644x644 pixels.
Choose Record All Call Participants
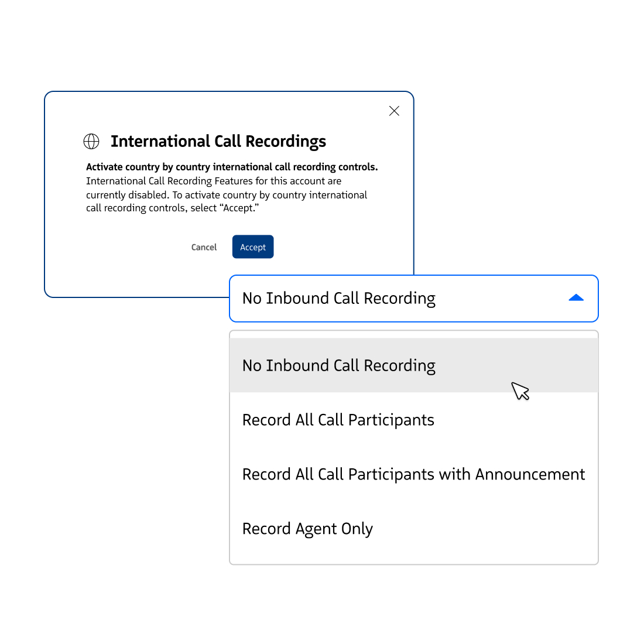point(413,420)
